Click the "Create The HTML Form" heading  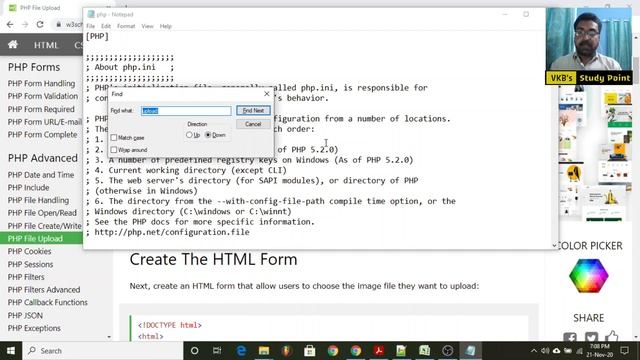213,259
